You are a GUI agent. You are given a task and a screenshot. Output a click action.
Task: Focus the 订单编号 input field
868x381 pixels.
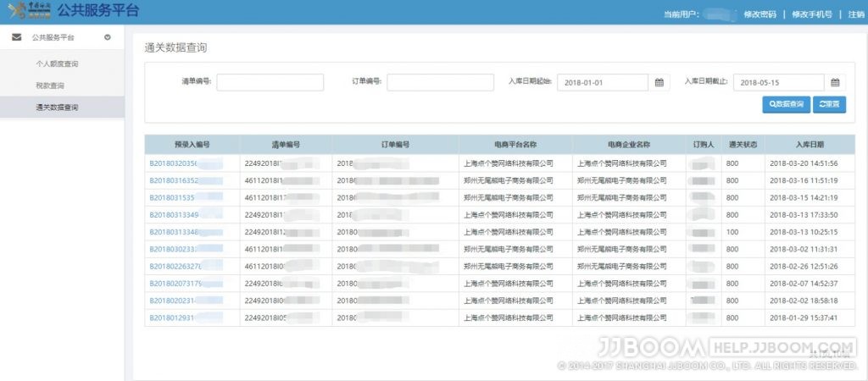coord(441,82)
